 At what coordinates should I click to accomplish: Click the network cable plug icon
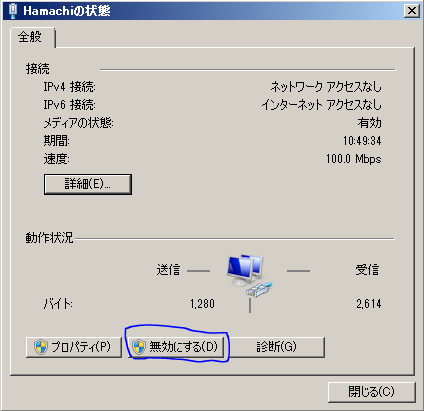tap(260, 289)
